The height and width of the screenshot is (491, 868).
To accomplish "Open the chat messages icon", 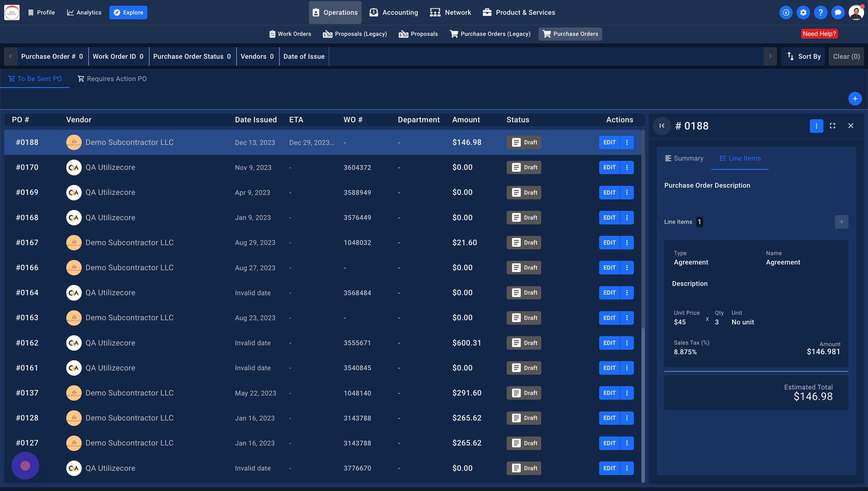I will click(x=838, y=12).
